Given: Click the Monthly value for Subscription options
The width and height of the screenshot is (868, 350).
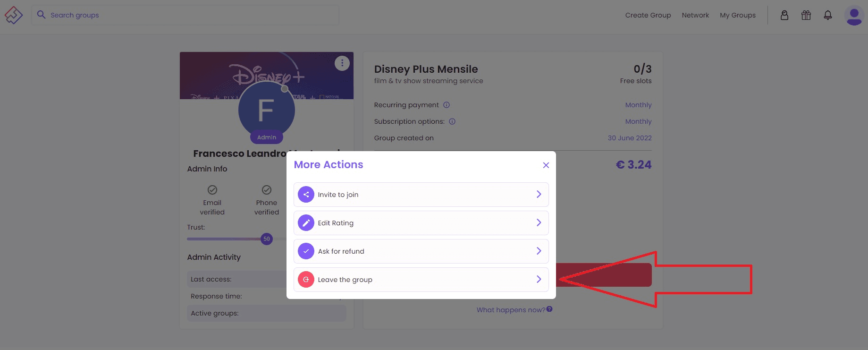Looking at the screenshot, I should point(638,121).
